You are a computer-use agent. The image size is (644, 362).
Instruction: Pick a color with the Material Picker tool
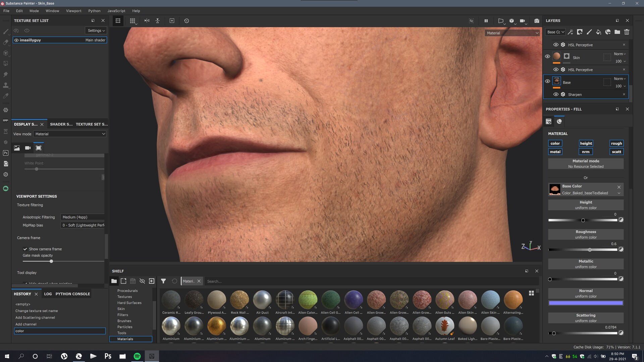(x=6, y=96)
